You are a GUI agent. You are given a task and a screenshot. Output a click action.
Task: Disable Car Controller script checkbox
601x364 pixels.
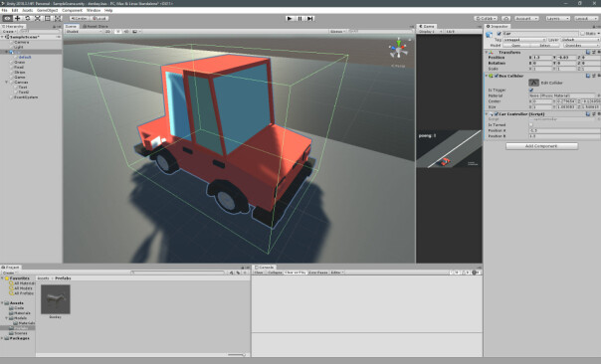click(497, 113)
